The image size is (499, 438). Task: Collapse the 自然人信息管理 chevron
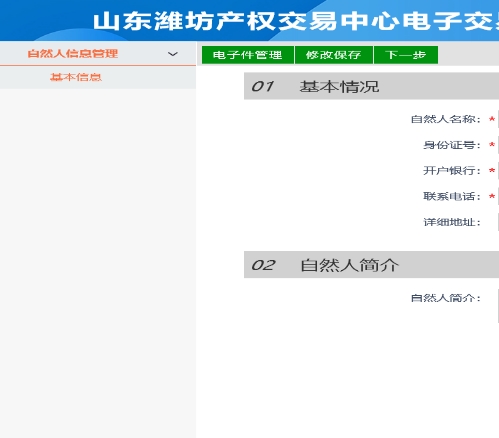tap(173, 54)
